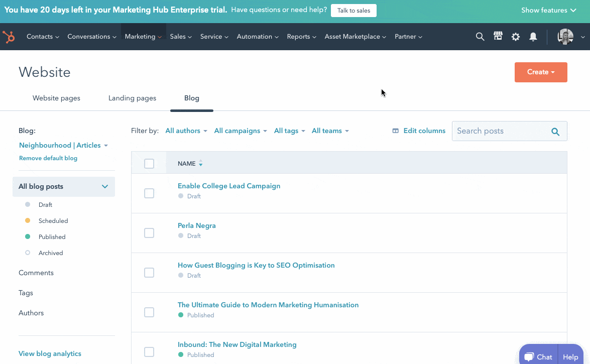Click the orange Create button
590x364 pixels.
[x=541, y=72]
